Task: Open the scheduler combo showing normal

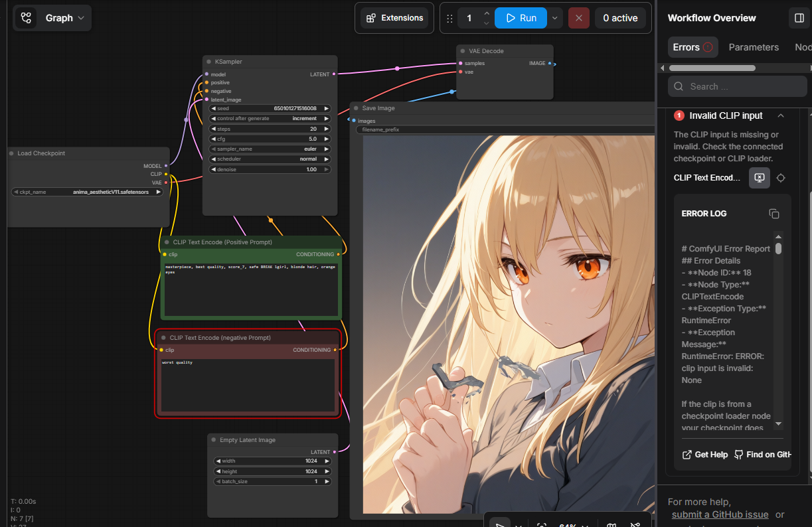Action: pos(270,159)
